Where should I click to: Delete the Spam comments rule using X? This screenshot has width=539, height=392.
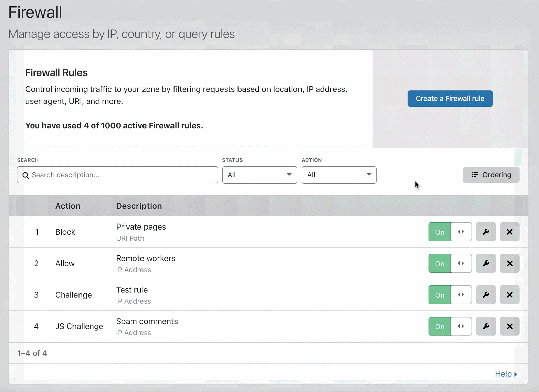point(509,326)
